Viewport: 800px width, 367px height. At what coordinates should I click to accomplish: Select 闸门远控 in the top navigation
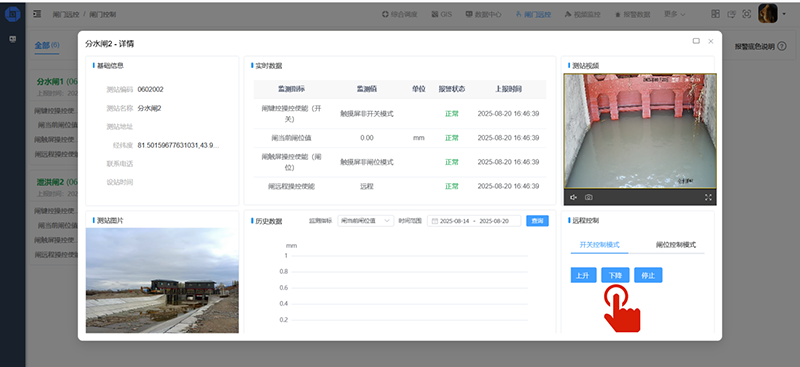pos(533,14)
